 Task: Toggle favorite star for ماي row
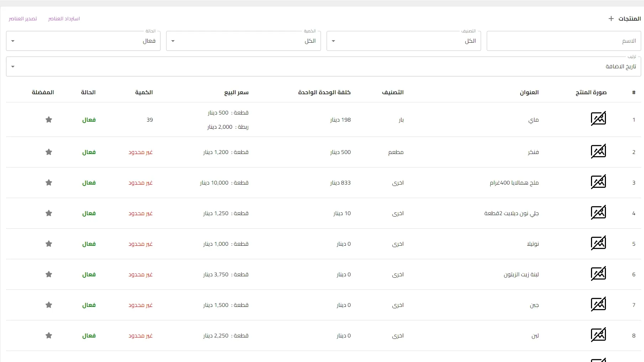pyautogui.click(x=49, y=120)
